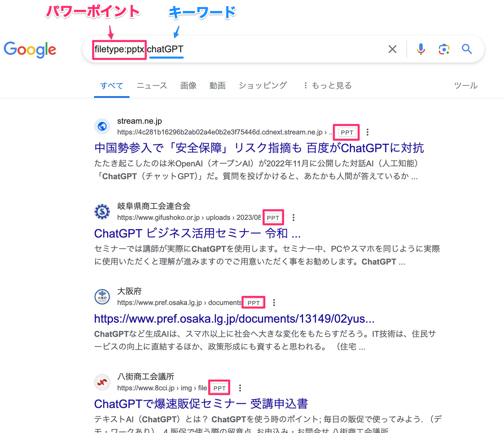The height and width of the screenshot is (433, 504).
Task: Click the 八街商工会議所 site name
Action: coord(146,376)
